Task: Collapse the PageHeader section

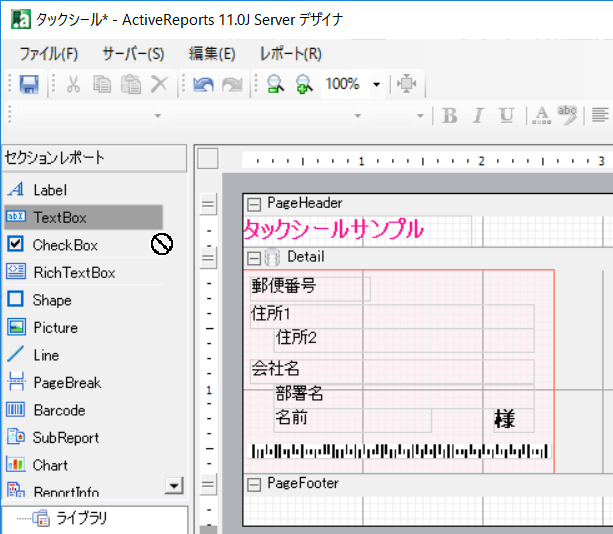Action: click(254, 203)
